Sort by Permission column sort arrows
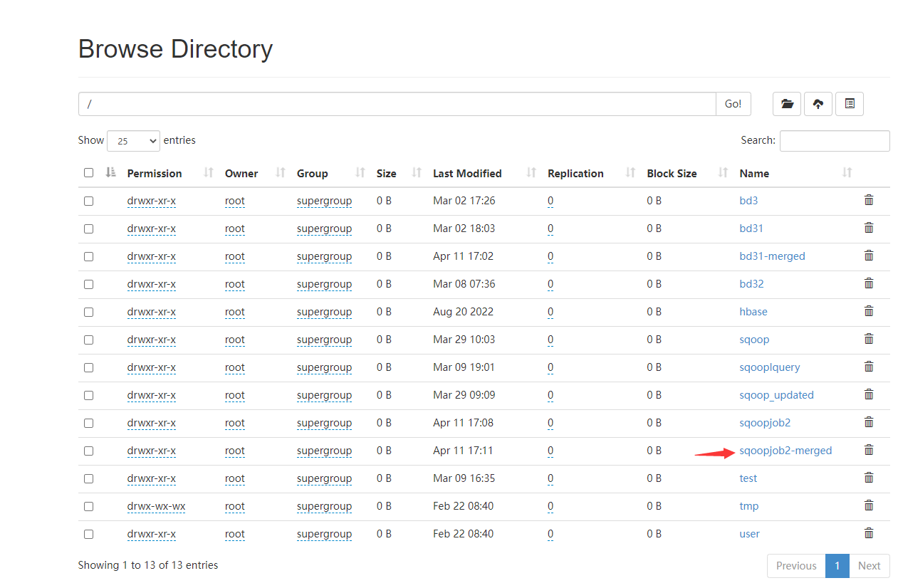The image size is (898, 588). (209, 173)
